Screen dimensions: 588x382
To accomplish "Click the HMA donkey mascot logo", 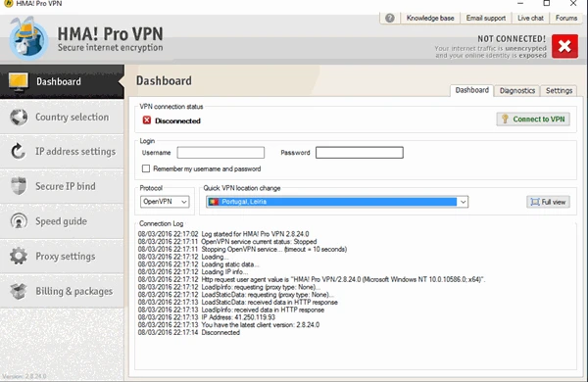I will coord(28,38).
